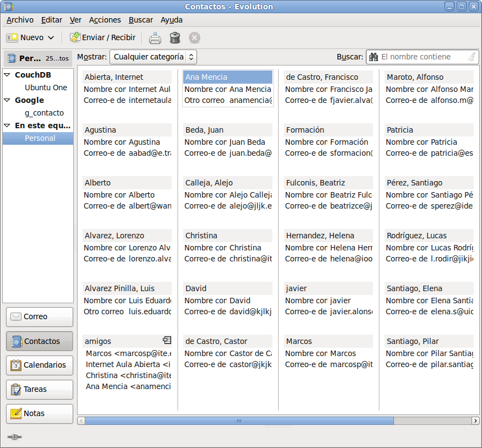Select the Abierta, Internet contact

(x=127, y=77)
